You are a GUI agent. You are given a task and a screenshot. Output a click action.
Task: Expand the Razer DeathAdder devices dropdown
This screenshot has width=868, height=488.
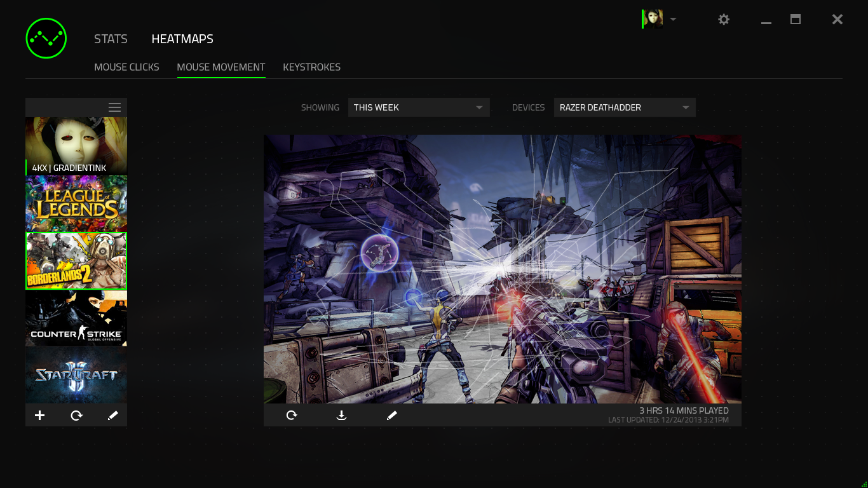tap(624, 107)
